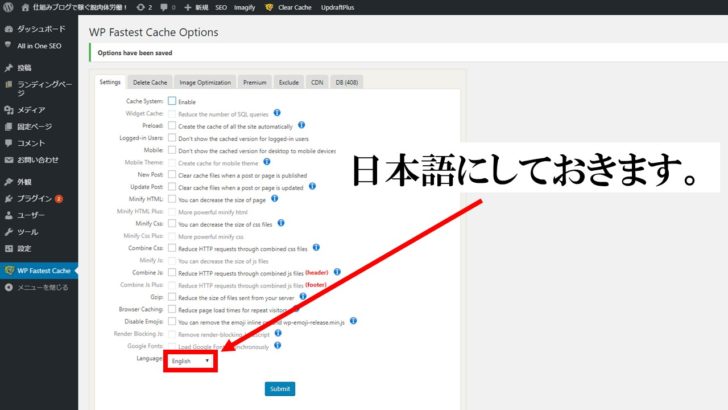
Task: Open comments bubble icon in admin bar
Action: pyautogui.click(x=164, y=7)
